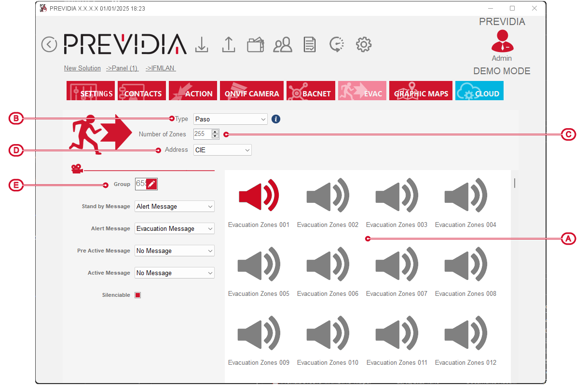Screen dimensions: 588x385
Task: Increase Number of Zones with up arrow
Action: [x=215, y=132]
